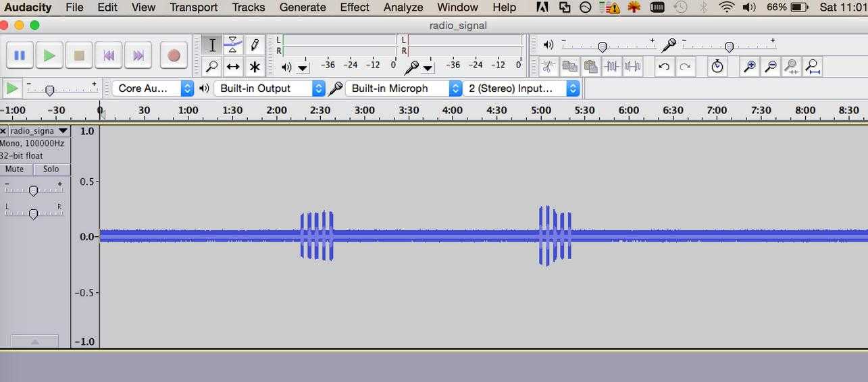The height and width of the screenshot is (382, 868).
Task: Click the input volume slider in mixer toolbar
Action: [729, 46]
